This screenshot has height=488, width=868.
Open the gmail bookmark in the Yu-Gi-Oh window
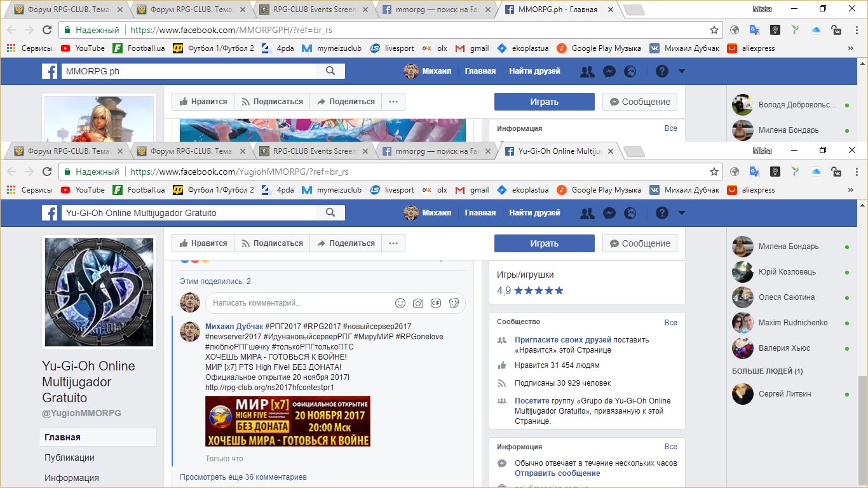pyautogui.click(x=472, y=190)
